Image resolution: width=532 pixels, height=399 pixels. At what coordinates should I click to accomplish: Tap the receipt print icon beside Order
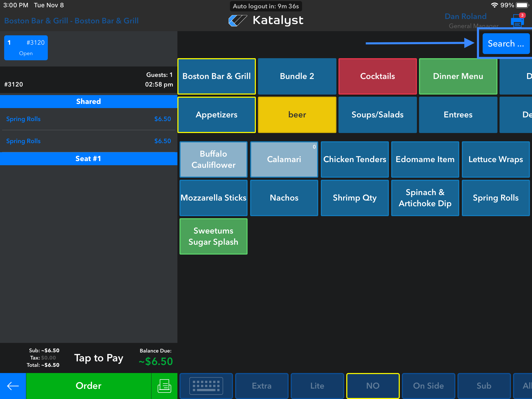point(164,386)
